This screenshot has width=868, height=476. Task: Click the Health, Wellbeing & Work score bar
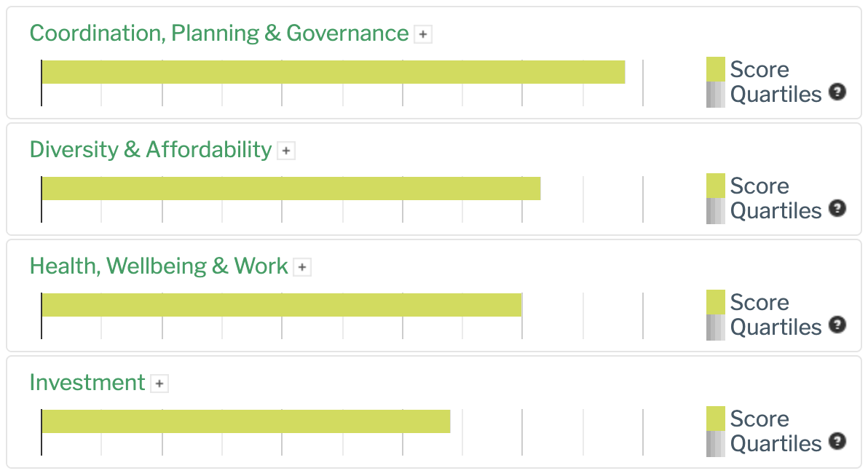[282, 305]
